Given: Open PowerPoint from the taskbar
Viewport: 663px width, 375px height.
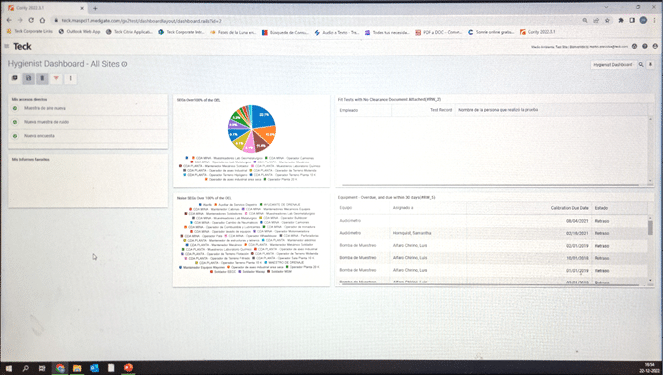Looking at the screenshot, I should coord(128,368).
